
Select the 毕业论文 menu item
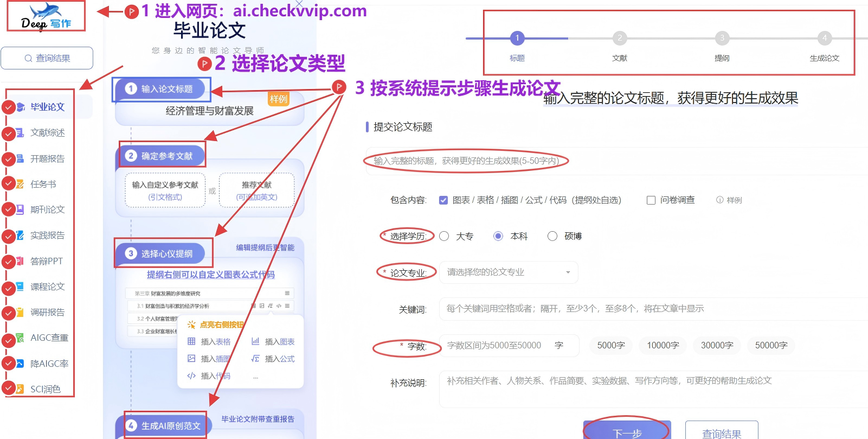pos(47,107)
